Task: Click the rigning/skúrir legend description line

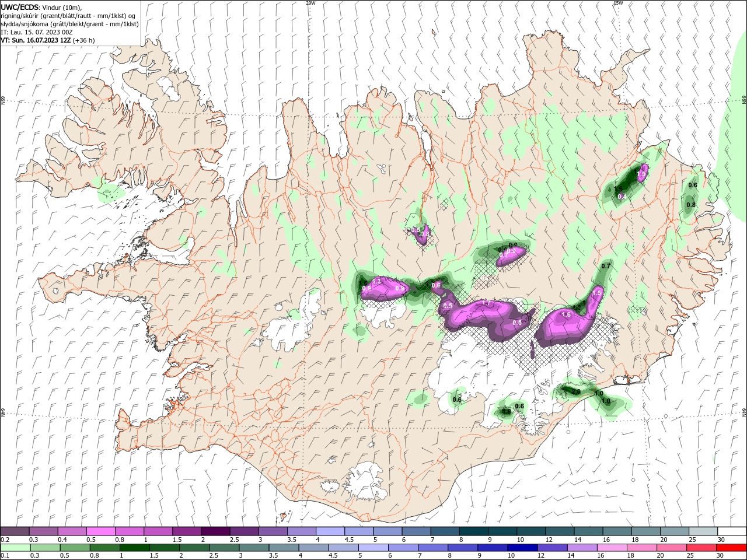Action: [68, 16]
